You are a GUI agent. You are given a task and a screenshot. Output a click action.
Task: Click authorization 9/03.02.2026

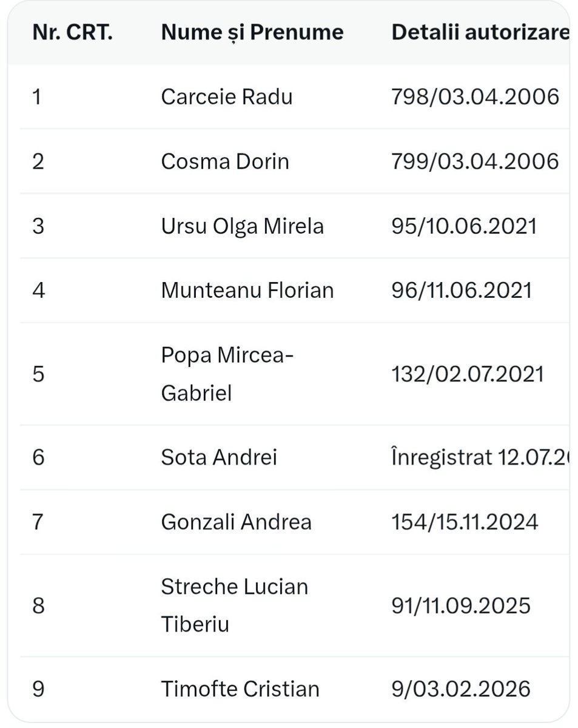(x=461, y=689)
